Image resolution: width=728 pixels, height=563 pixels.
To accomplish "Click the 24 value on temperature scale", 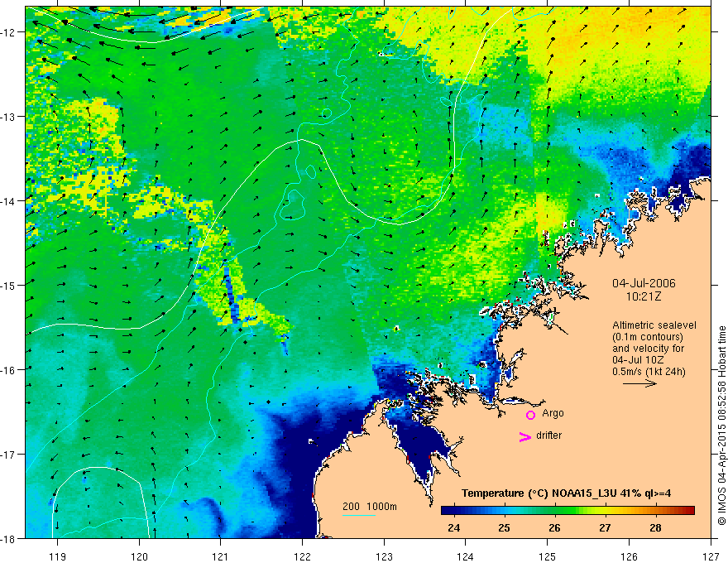I will pyautogui.click(x=453, y=527).
